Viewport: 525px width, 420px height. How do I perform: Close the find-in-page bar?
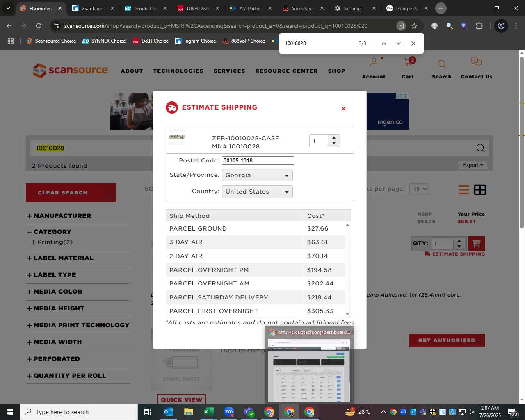pyautogui.click(x=413, y=43)
